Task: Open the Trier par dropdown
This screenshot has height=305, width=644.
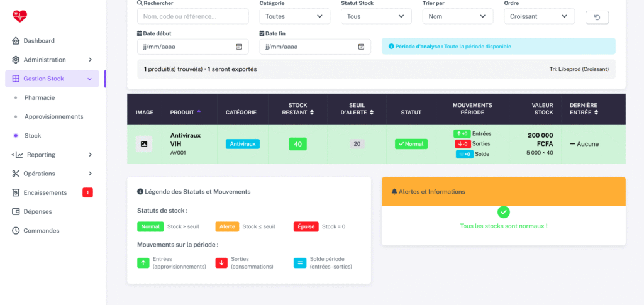Action: 457,16
